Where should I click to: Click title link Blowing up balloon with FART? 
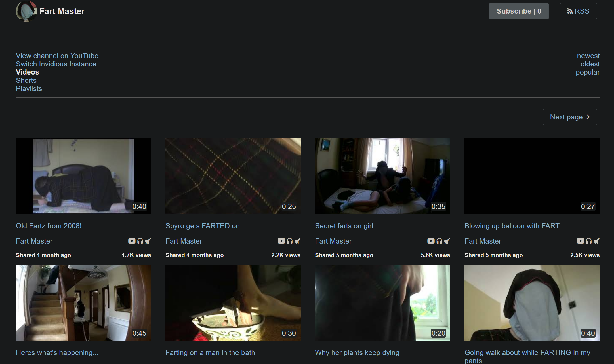(x=512, y=226)
